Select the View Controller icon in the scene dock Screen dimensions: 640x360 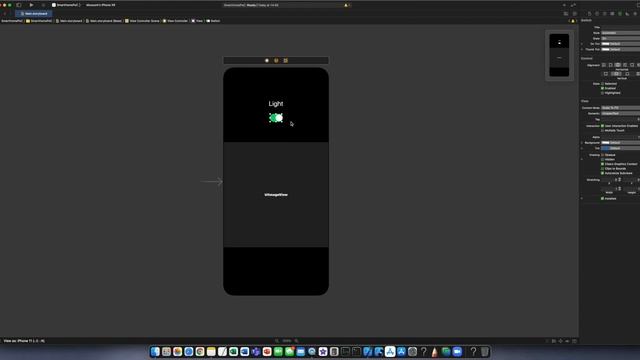click(x=267, y=60)
